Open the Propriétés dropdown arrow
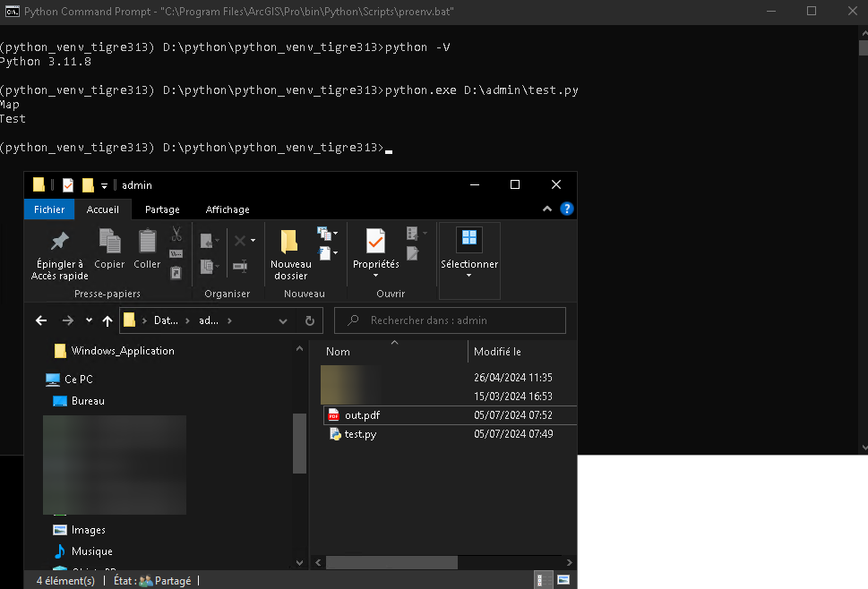This screenshot has width=868, height=589. 376,276
